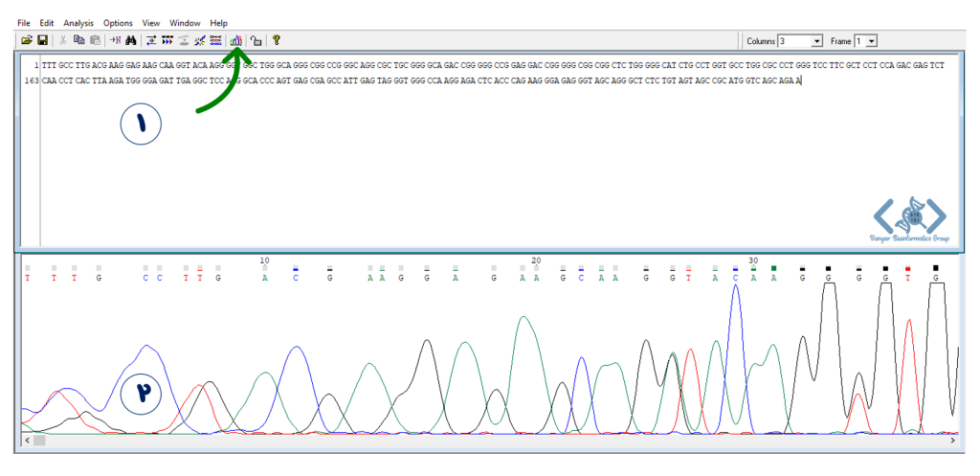This screenshot has height=476, width=980.
Task: Open a file with the folder icon
Action: (x=26, y=40)
